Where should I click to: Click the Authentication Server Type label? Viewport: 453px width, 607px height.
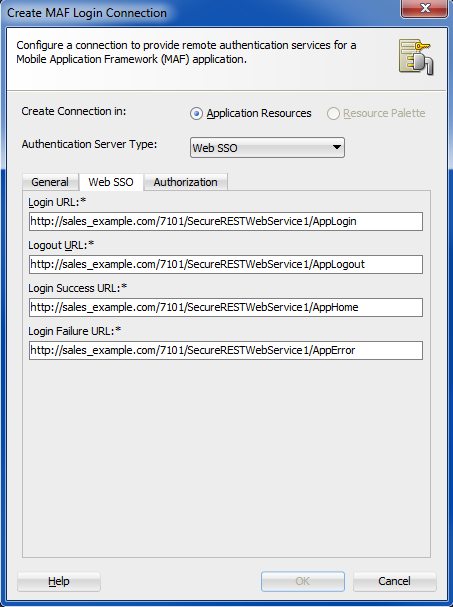click(x=89, y=144)
